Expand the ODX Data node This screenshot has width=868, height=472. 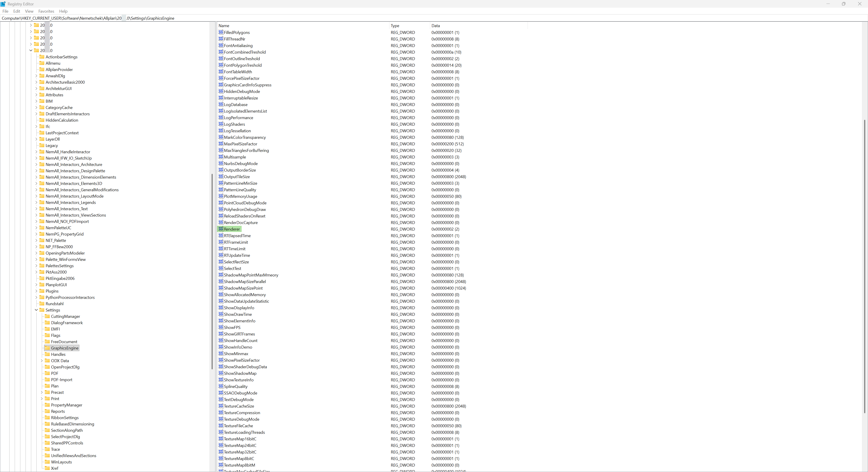(41, 361)
